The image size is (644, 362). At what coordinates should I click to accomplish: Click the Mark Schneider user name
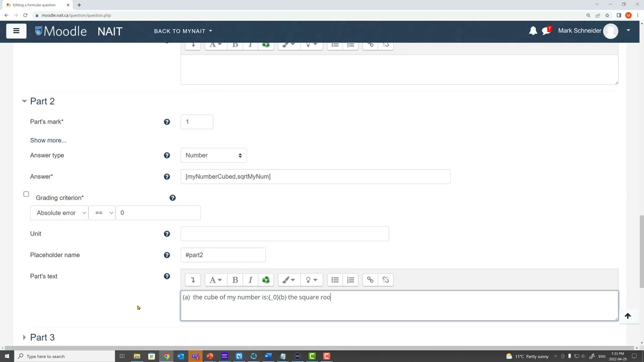coord(580,31)
